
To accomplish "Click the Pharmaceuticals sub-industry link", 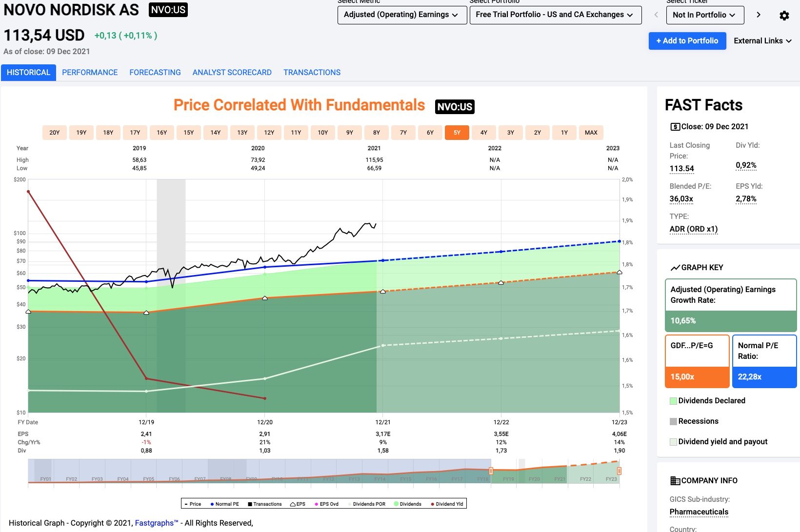I will click(699, 512).
